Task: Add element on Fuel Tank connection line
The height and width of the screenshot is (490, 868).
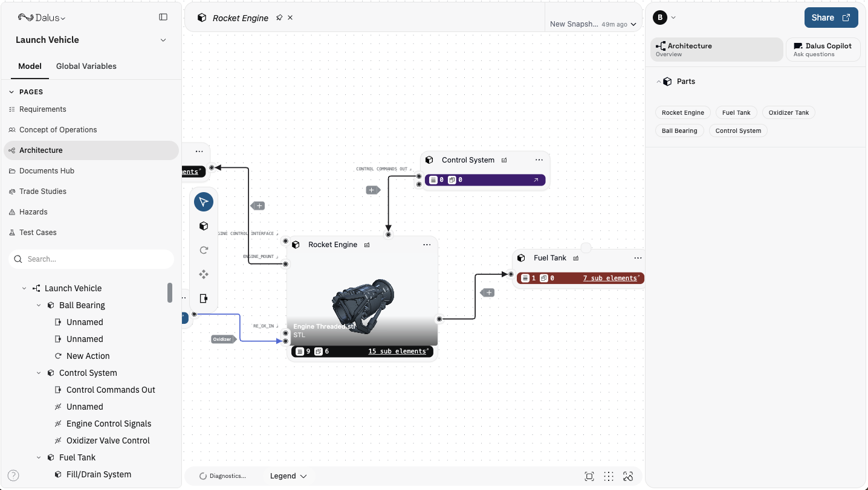Action: [488, 293]
